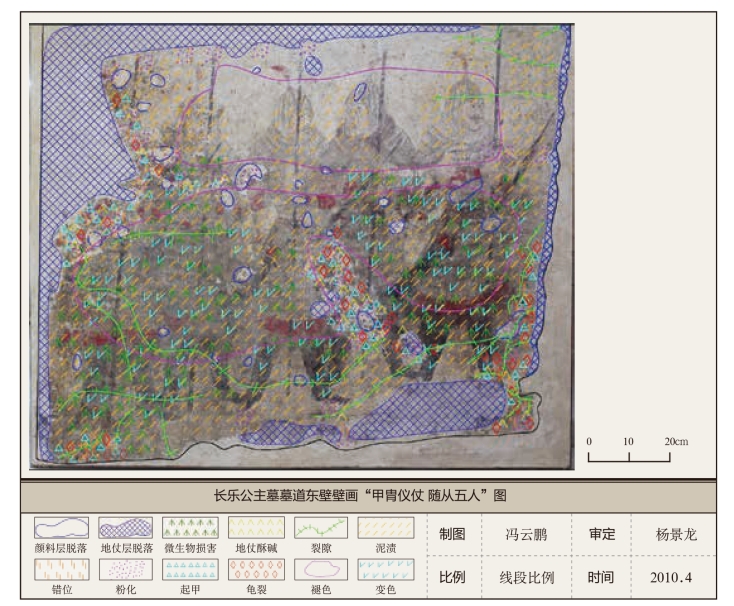Click the scale bar label 0
The image size is (734, 606).
pos(589,441)
